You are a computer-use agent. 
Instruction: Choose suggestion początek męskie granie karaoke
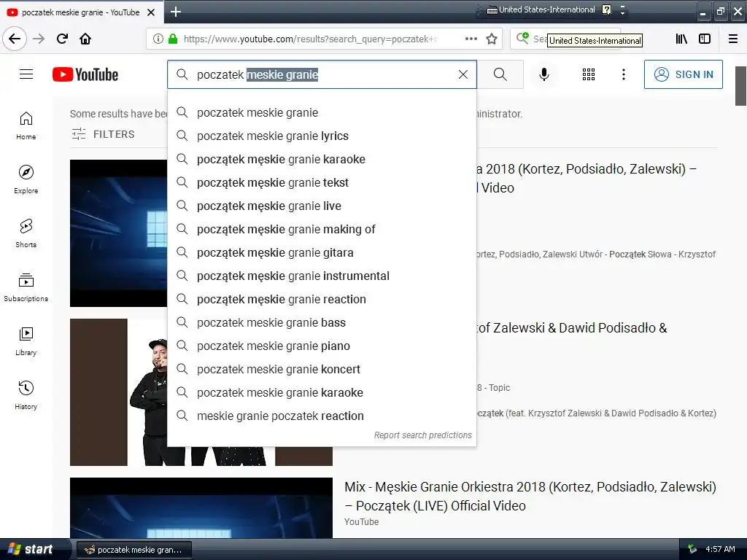322,159
